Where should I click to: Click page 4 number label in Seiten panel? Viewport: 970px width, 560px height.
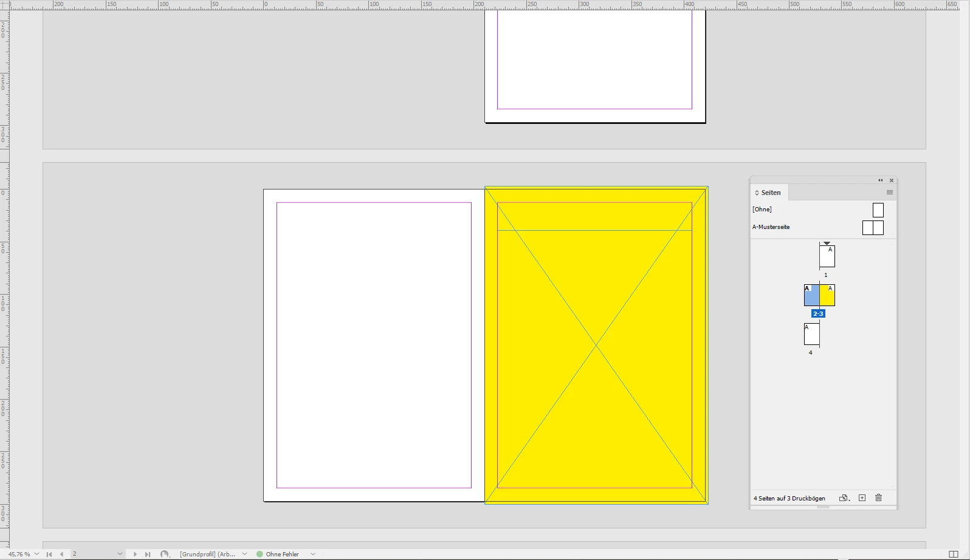[810, 353]
